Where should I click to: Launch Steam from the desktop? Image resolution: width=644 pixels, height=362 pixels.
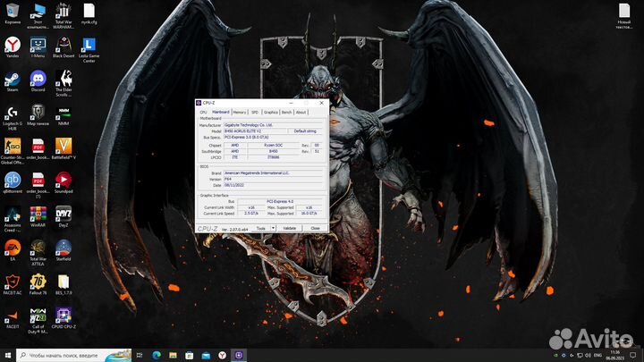tap(13, 80)
